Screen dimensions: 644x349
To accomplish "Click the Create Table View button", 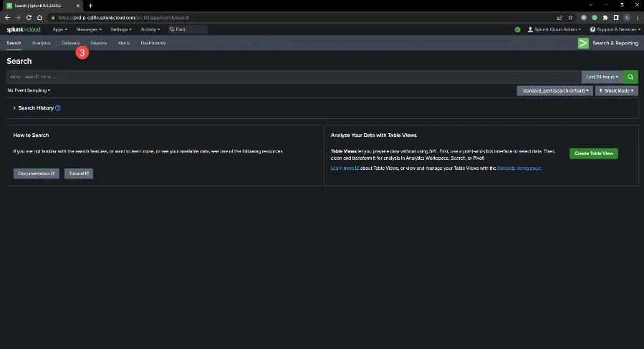I will tap(593, 153).
